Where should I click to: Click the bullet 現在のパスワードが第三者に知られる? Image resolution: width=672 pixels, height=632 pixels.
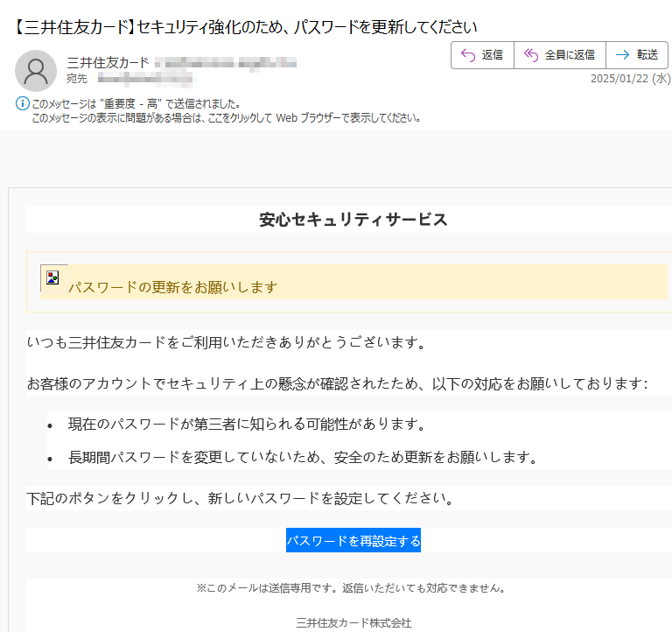(x=247, y=424)
